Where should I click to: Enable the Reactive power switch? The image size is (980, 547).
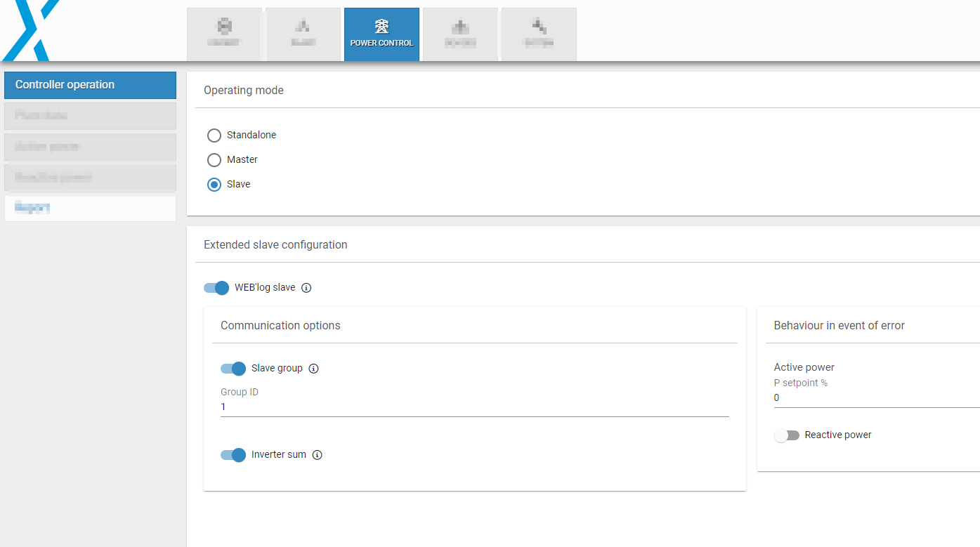tap(787, 435)
